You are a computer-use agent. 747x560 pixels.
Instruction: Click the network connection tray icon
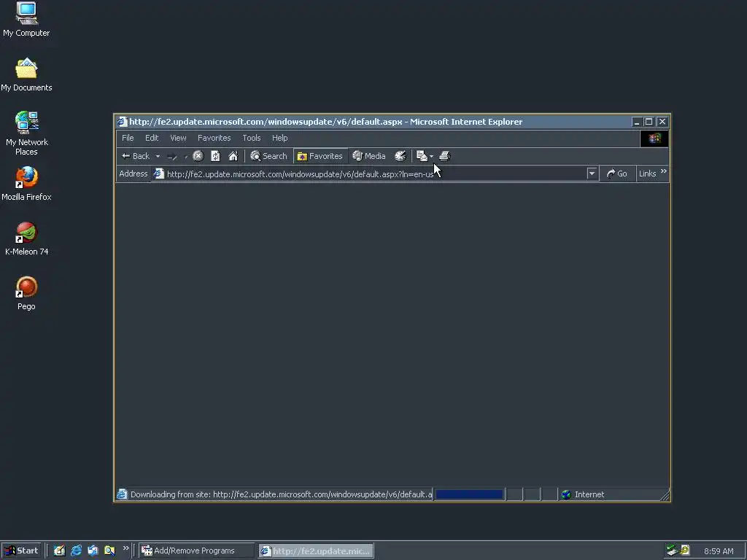(x=672, y=551)
